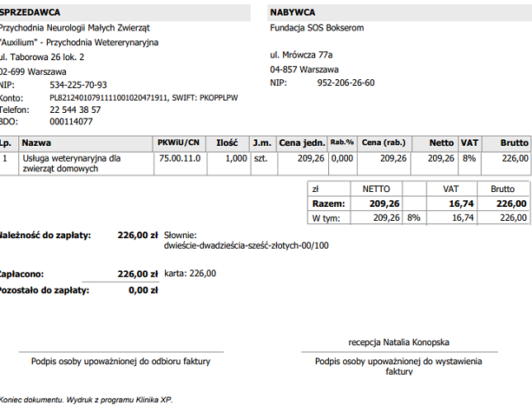Click buyer name 'Fundacja SOS Bokserom'
Image resolution: width=532 pixels, height=412 pixels.
pyautogui.click(x=317, y=28)
